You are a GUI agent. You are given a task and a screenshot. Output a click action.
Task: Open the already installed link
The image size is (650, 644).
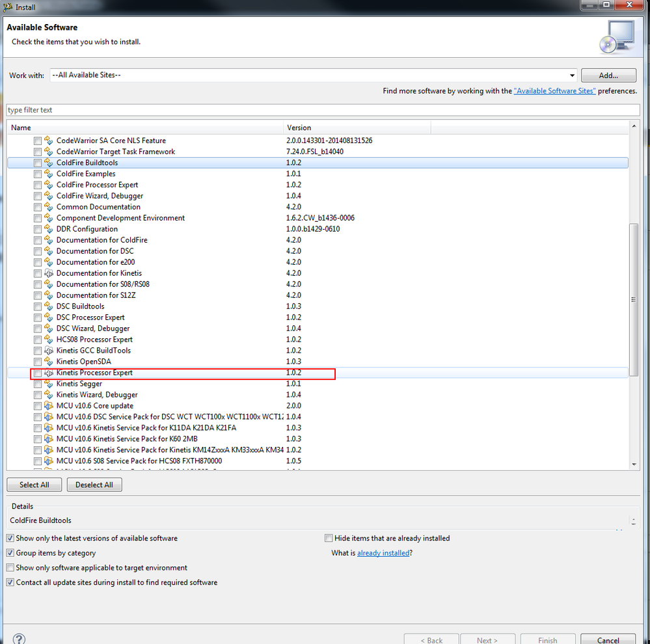point(383,553)
